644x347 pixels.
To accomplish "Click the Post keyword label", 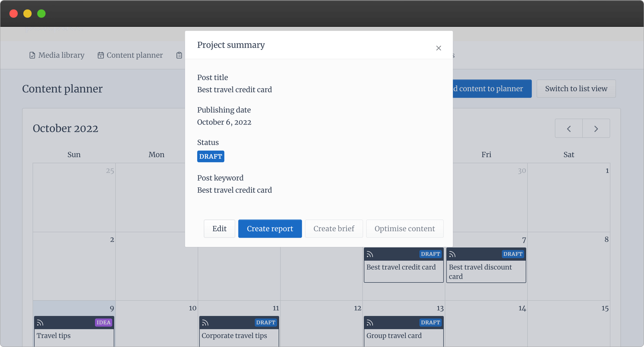I will 220,178.
